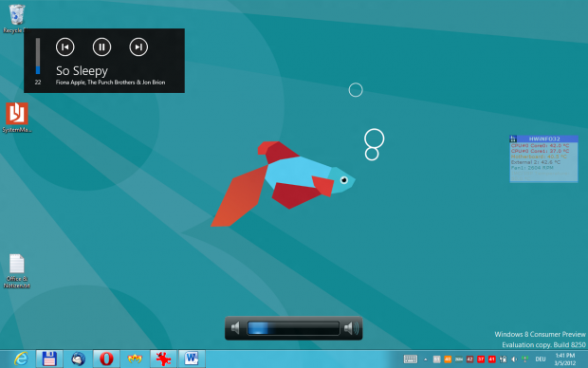The width and height of the screenshot is (588, 368).
Task: Select the CPU#0 Core0: 42.0 °C reading
Action: 540,145
